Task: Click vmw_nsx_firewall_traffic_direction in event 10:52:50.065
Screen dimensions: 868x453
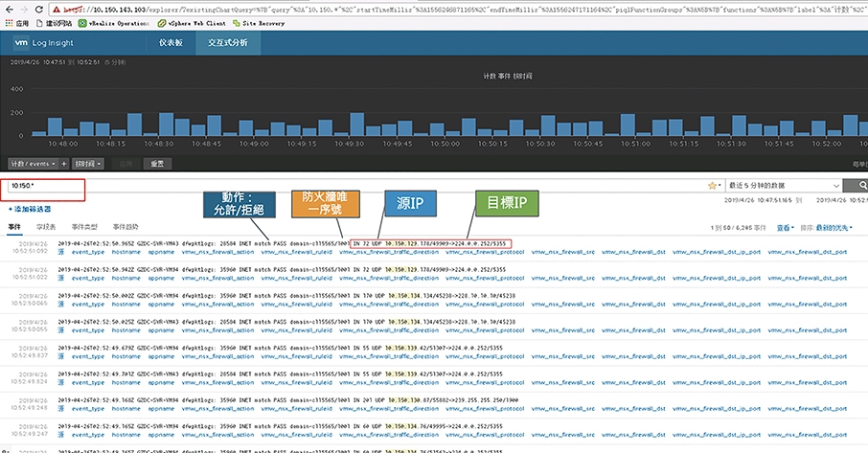Action: click(389, 304)
